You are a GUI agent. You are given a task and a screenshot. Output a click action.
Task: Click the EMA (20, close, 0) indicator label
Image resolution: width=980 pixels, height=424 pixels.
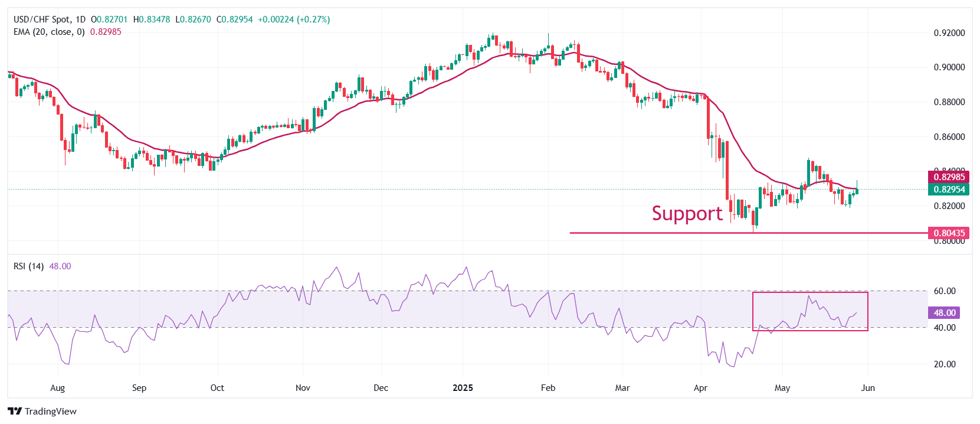[49, 32]
